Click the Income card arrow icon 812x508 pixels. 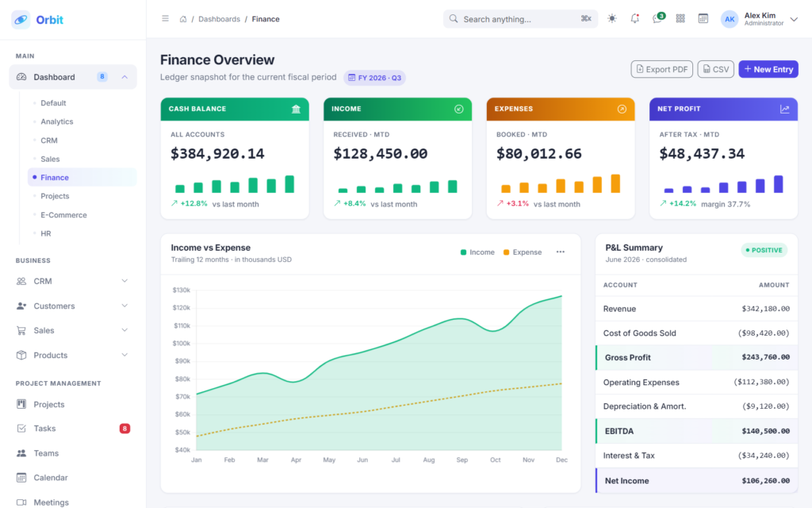click(459, 109)
